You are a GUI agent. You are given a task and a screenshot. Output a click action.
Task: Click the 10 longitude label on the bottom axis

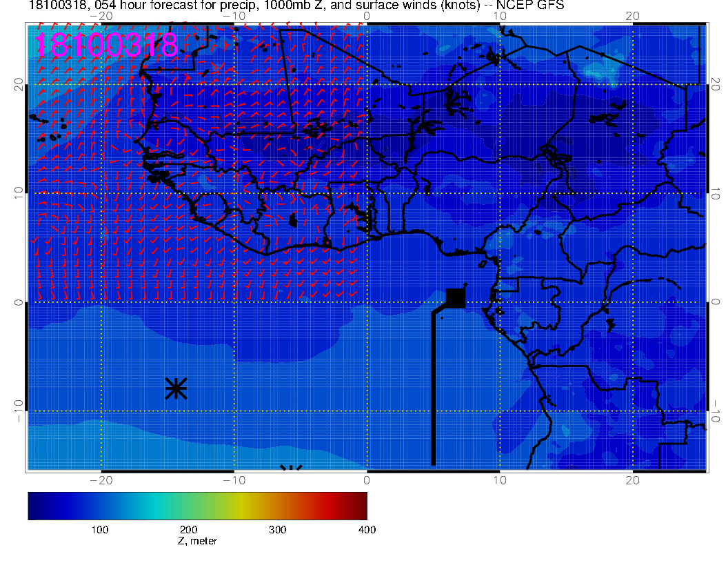(x=500, y=480)
